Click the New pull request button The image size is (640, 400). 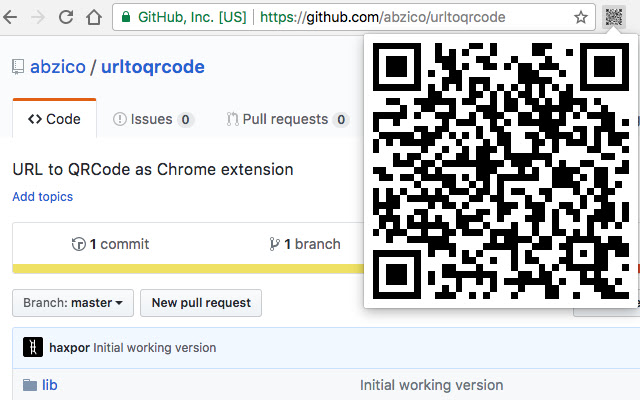point(201,303)
